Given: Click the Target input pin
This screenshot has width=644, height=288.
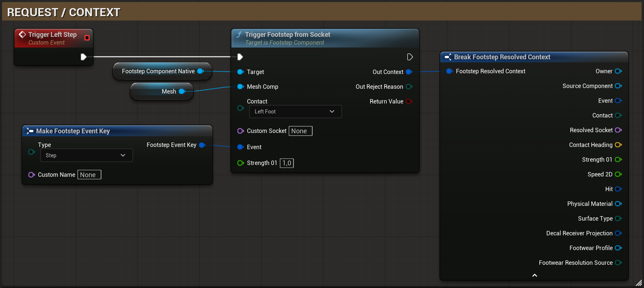Looking at the screenshot, I should 241,72.
